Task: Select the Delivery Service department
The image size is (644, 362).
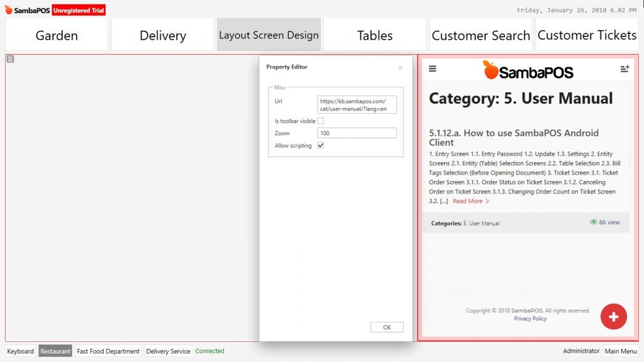Action: (x=168, y=351)
